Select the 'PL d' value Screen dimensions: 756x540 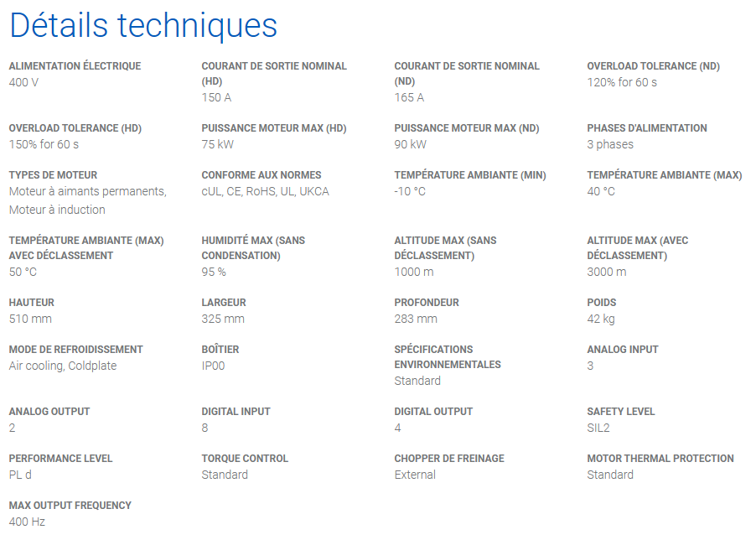pos(20,475)
